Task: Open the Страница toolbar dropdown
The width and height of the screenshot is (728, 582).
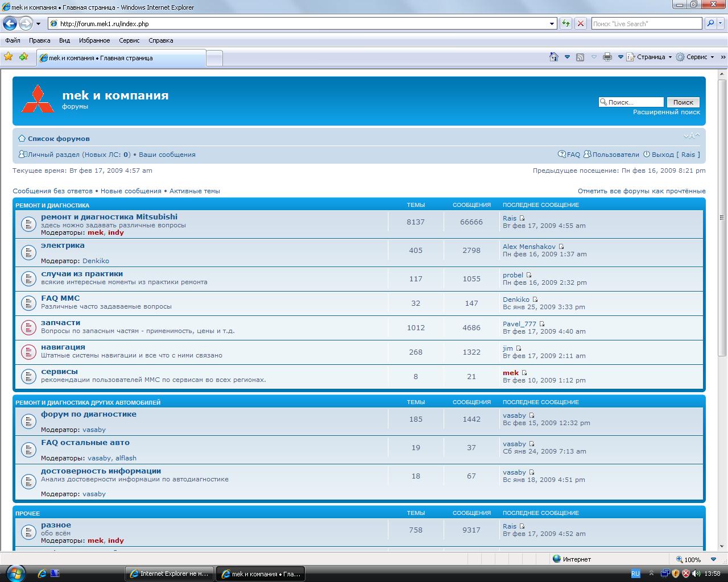Action: point(649,57)
